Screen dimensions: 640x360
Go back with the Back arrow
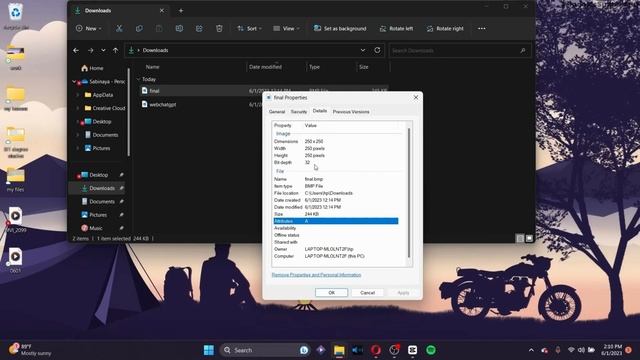[76, 50]
